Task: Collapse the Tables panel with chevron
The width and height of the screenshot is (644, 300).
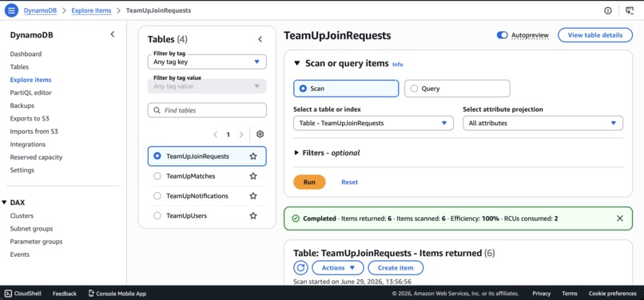Action: 260,39
